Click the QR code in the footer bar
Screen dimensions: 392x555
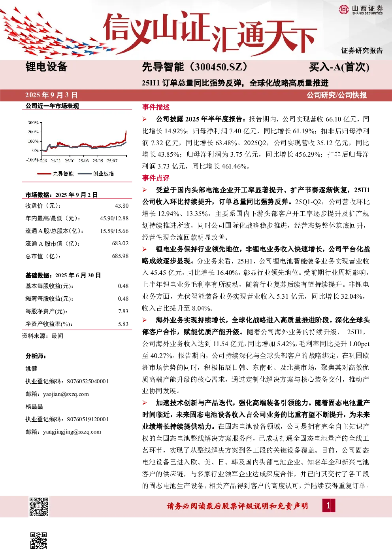tap(39, 506)
